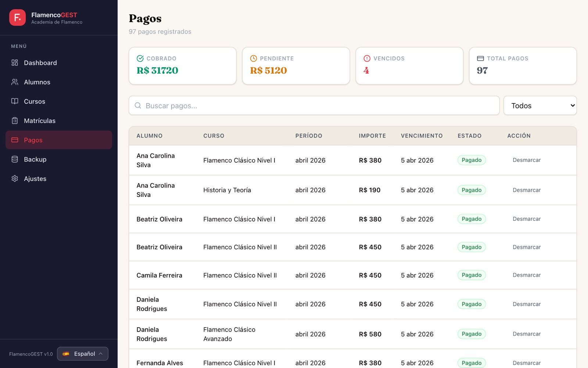This screenshot has height=368, width=588.
Task: Click the Pendiente clock icon
Action: point(254,59)
